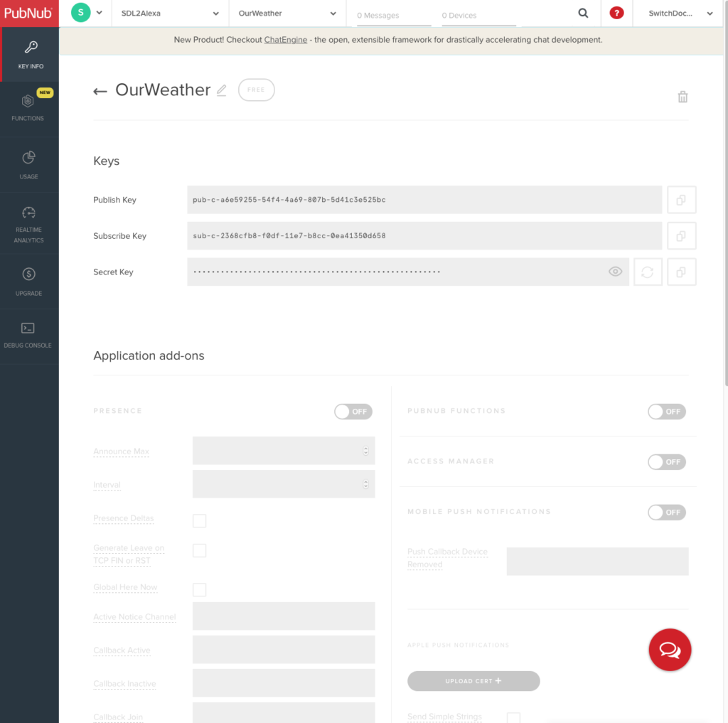Go back using the left arrow
728x723 pixels.
(100, 92)
